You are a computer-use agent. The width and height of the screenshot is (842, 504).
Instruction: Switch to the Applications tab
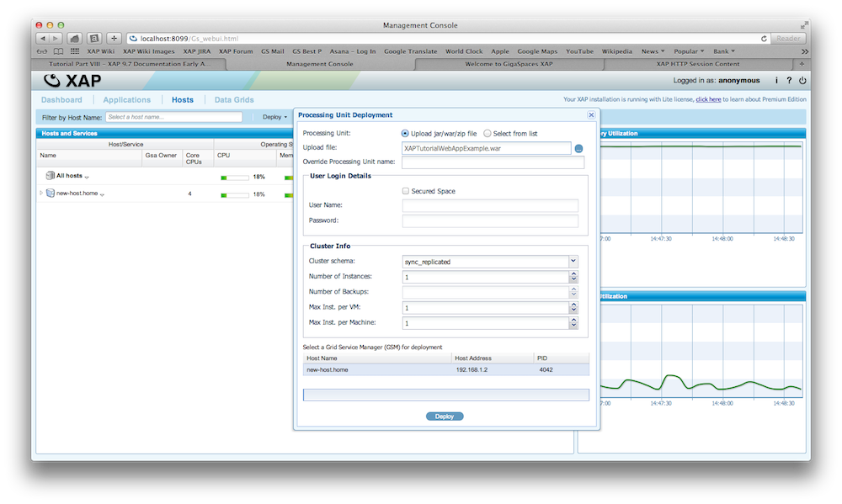click(x=127, y=100)
